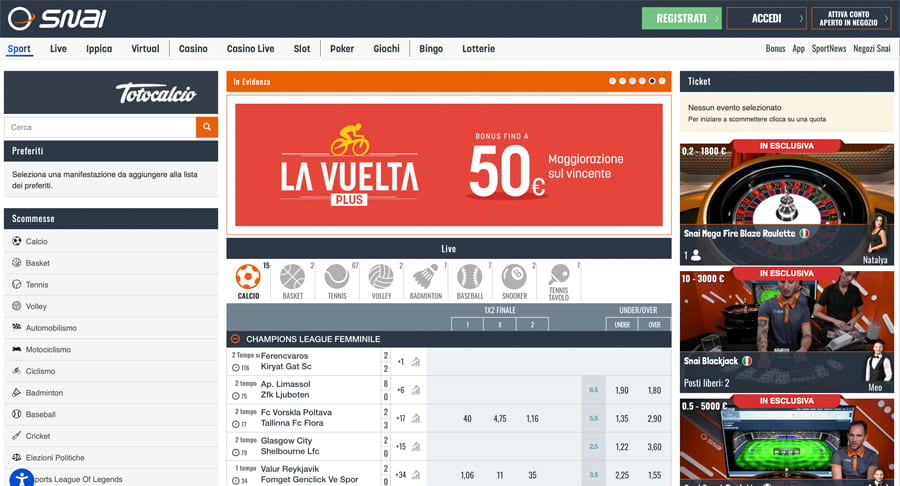Show fifth In Evidenza carousel slide

(x=652, y=81)
